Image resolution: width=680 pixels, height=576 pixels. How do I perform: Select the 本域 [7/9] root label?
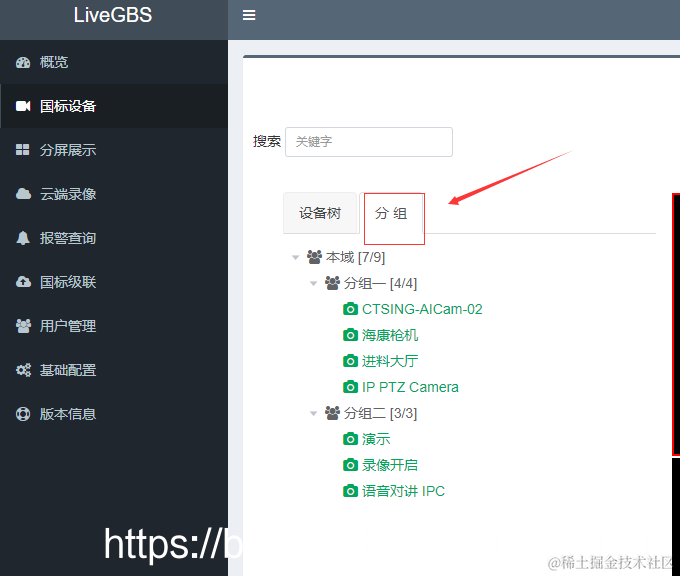coord(355,257)
